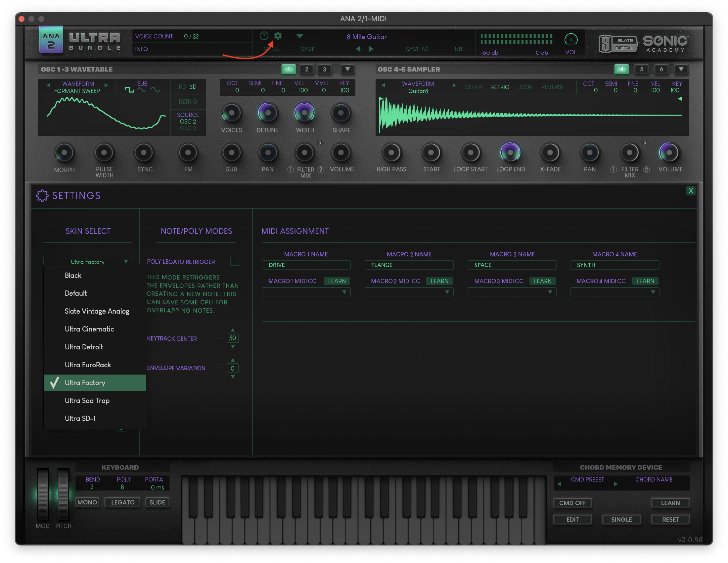Viewport: 728px width, 563px height.
Task: Choose Ultra Cinematic skin
Action: tap(95, 329)
